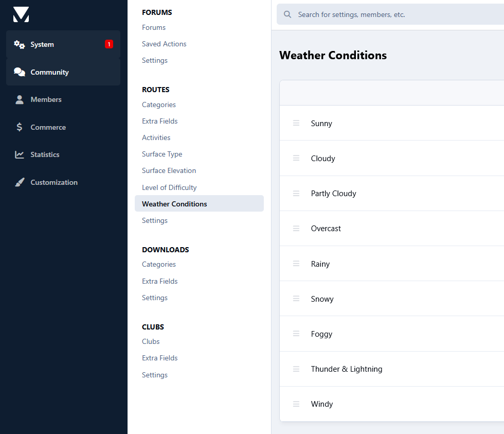Select drag handle for Thunder & Lightning
This screenshot has width=504, height=434.
(x=296, y=369)
